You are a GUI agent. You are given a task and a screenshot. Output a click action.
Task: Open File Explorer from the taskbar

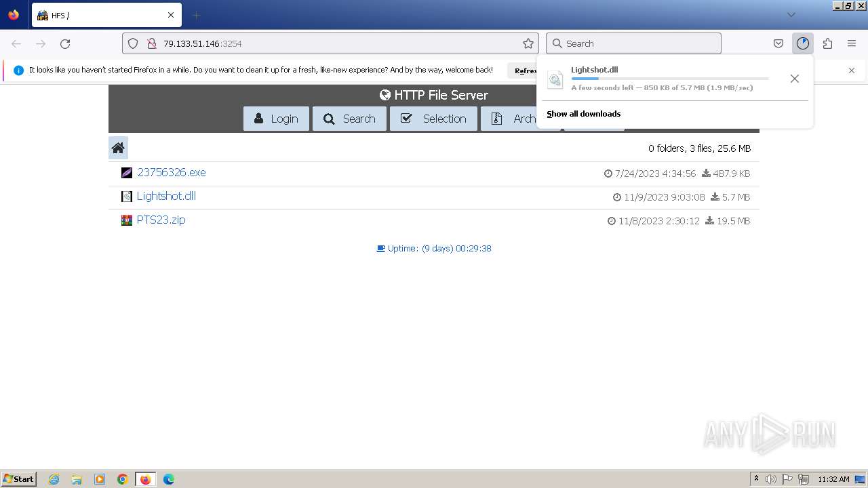[77, 479]
